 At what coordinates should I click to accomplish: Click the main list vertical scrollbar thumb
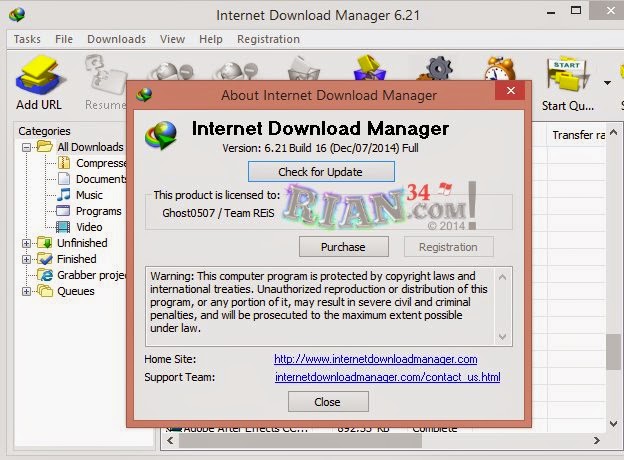(x=613, y=352)
